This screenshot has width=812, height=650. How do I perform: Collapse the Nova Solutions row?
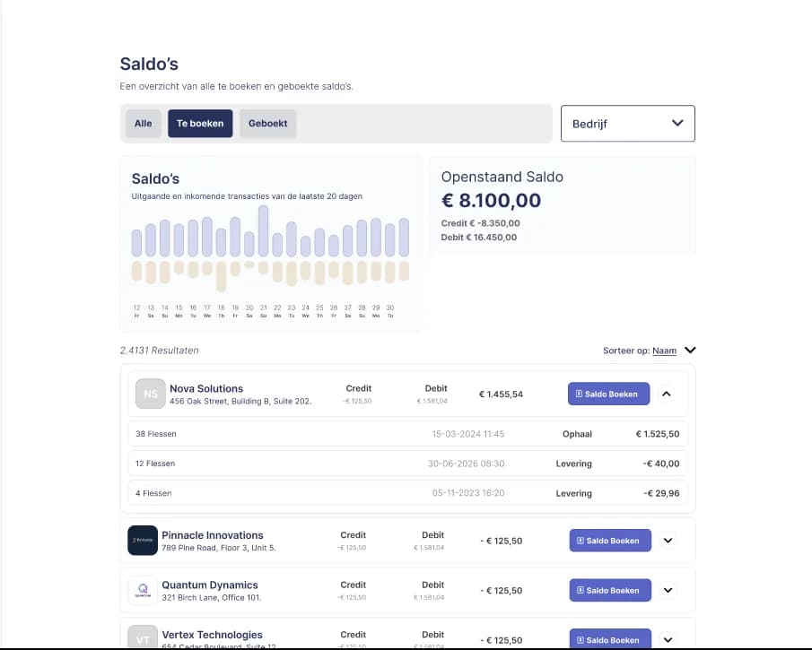pos(667,394)
